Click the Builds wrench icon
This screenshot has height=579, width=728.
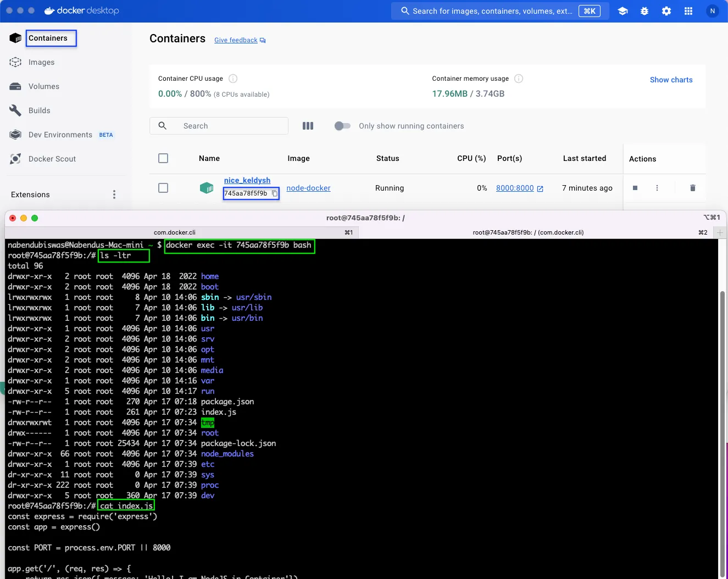point(15,110)
